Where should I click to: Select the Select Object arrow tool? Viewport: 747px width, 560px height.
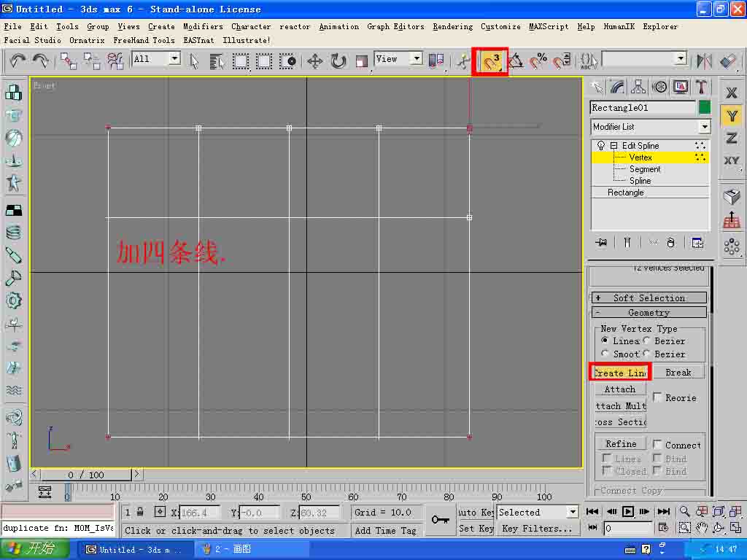click(x=193, y=61)
